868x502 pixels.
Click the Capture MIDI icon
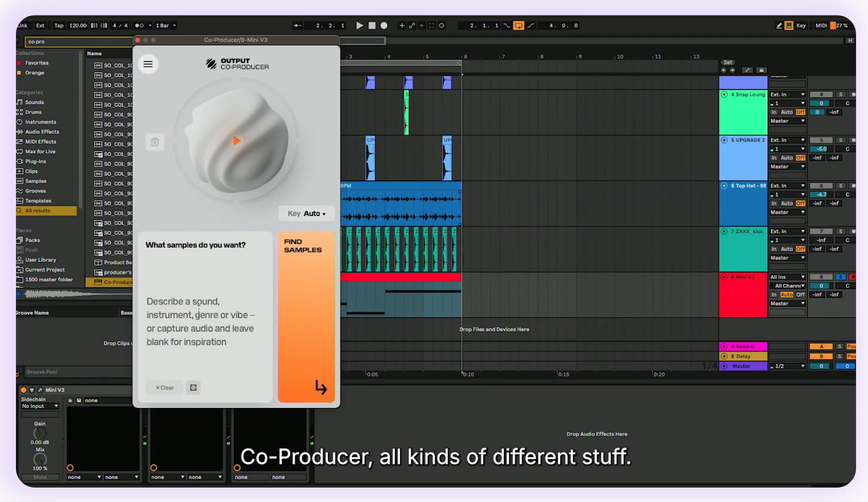click(432, 25)
